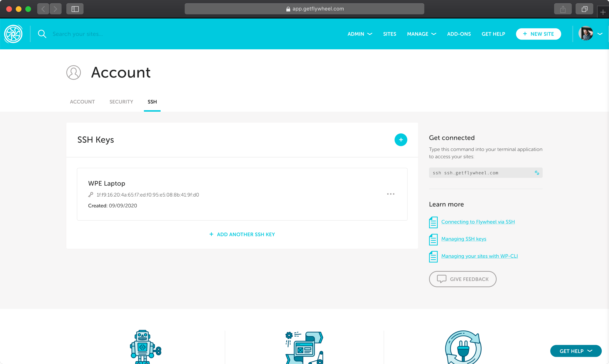
Task: Click the search magnifier icon
Action: 42,34
